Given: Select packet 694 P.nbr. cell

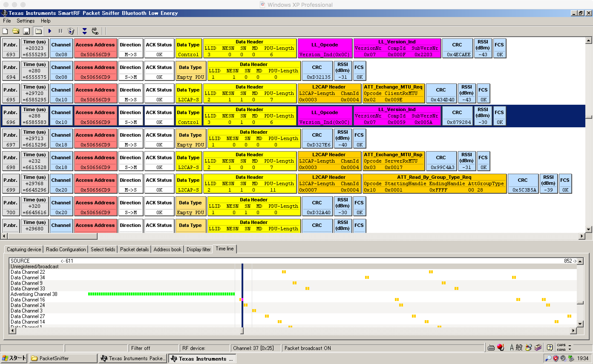Looking at the screenshot, I should coord(11,71).
